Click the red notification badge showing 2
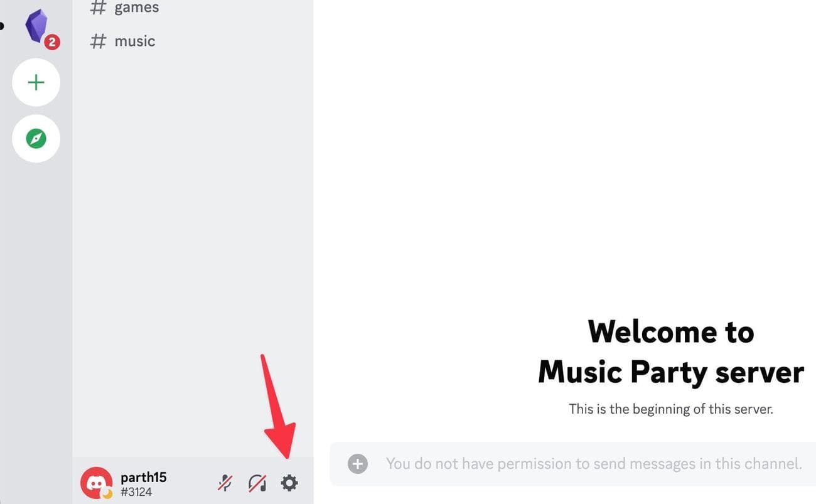The height and width of the screenshot is (504, 816). pos(51,42)
